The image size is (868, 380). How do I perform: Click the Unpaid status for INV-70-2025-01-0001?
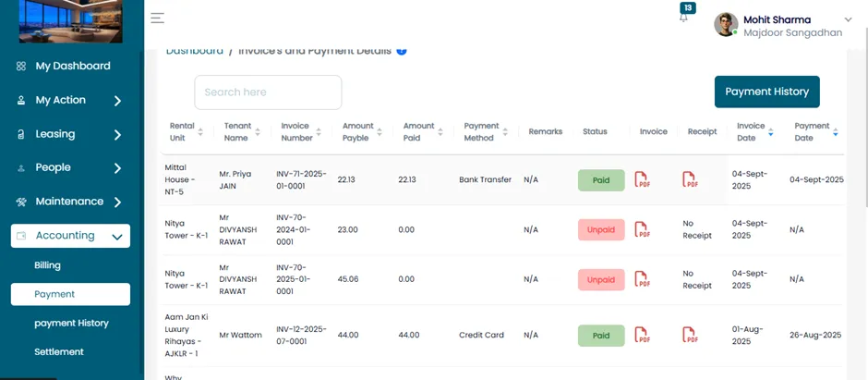pos(601,280)
